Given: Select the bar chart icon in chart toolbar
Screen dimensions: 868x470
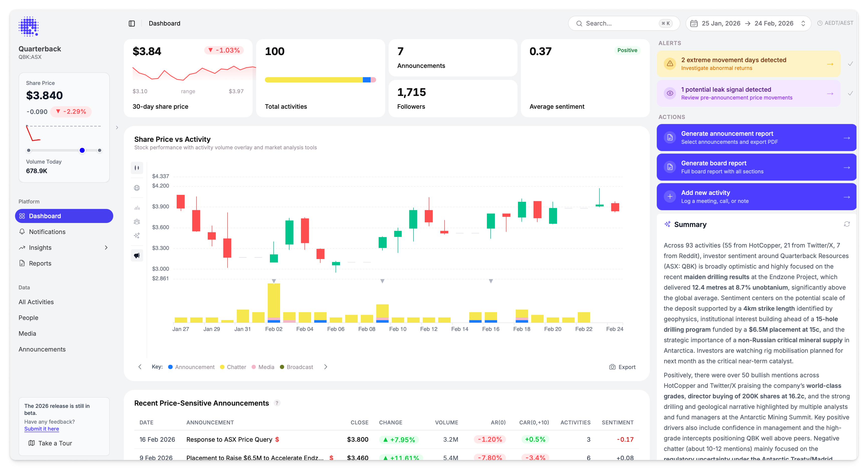Looking at the screenshot, I should click(137, 207).
